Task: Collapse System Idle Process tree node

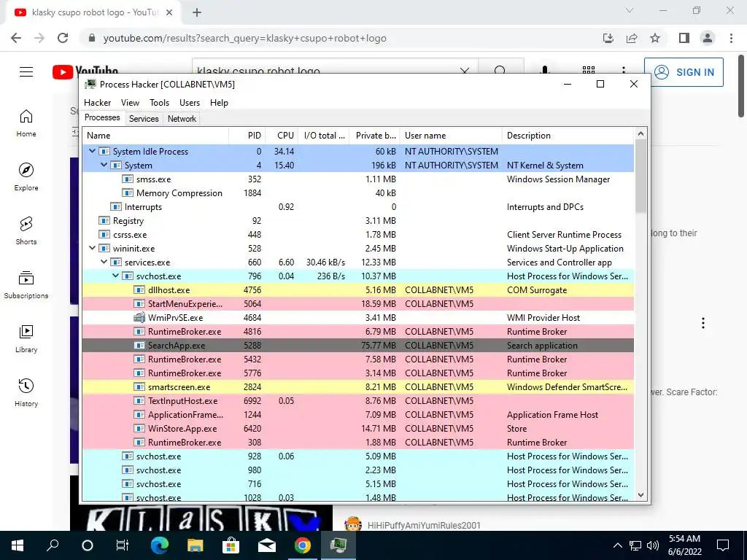Action: coord(92,151)
